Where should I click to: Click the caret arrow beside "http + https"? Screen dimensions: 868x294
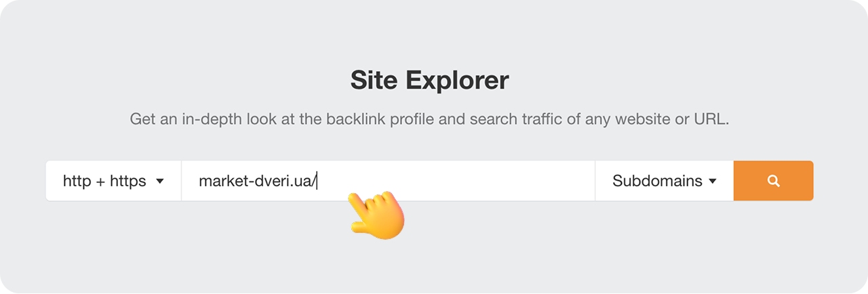(160, 182)
